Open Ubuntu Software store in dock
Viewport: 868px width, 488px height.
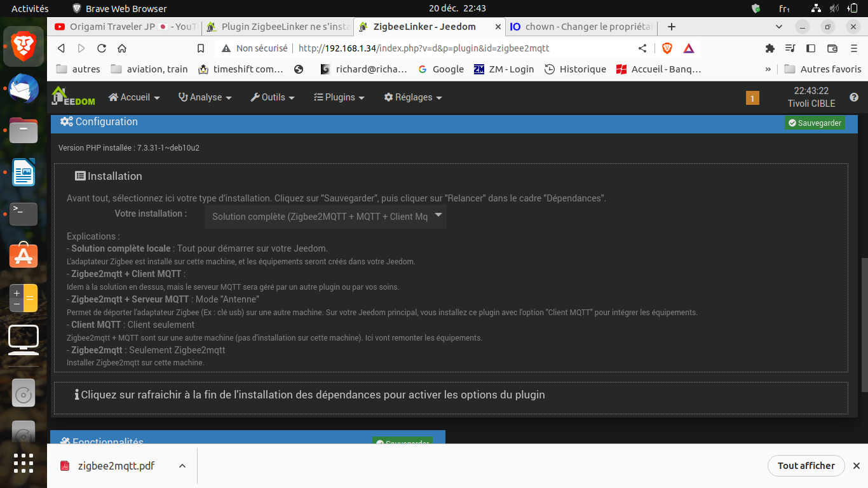click(x=24, y=256)
